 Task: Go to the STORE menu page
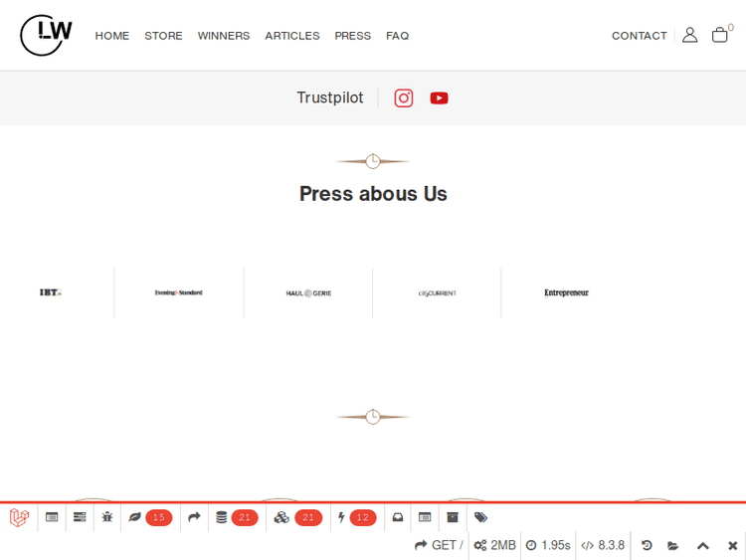[x=163, y=36]
